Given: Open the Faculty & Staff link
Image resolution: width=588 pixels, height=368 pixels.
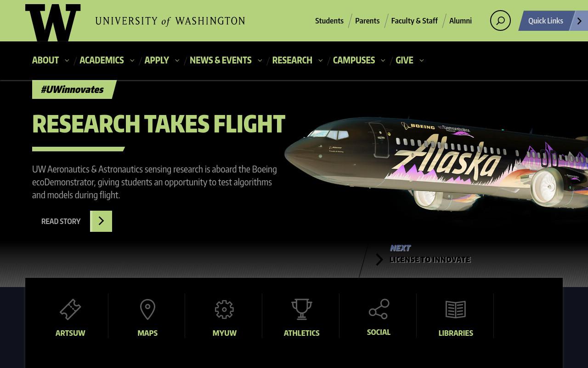Looking at the screenshot, I should point(414,21).
